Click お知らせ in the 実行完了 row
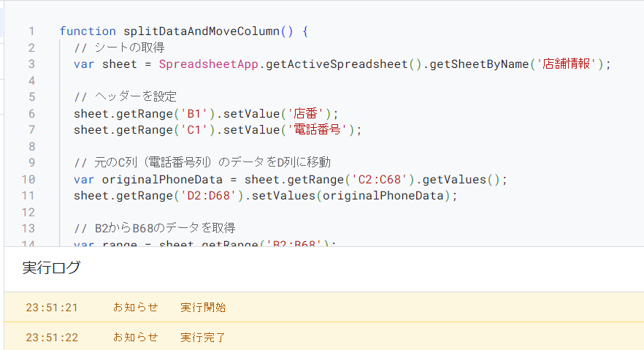The height and width of the screenshot is (350, 644). [136, 338]
